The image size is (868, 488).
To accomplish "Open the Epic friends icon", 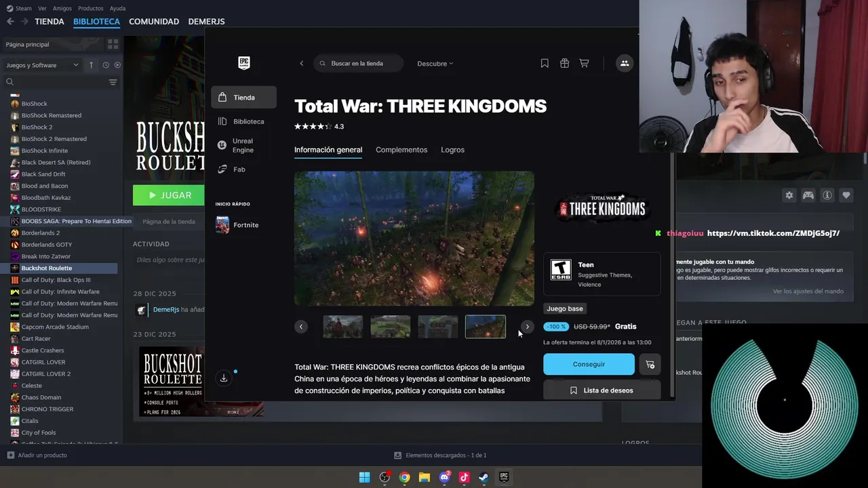I will [624, 63].
